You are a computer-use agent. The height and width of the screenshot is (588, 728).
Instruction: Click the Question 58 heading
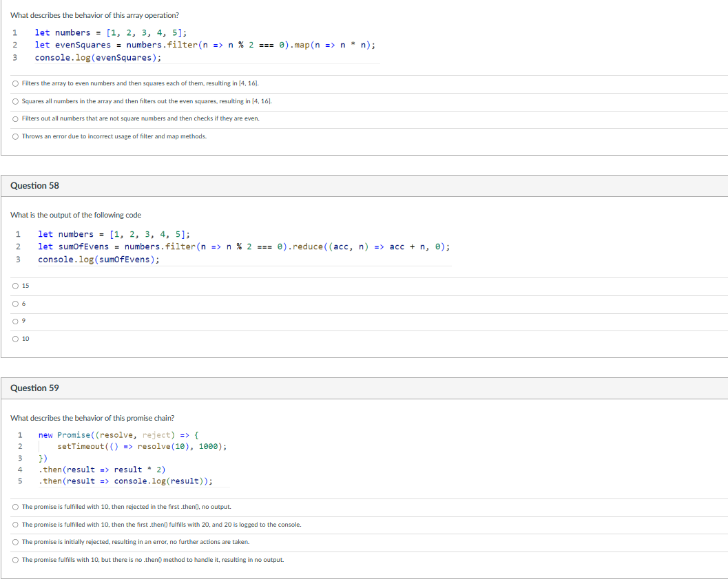coord(35,186)
